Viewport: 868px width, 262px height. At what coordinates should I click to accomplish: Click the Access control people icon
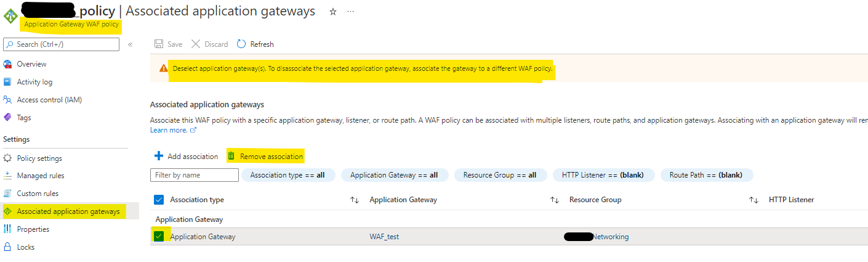click(8, 100)
